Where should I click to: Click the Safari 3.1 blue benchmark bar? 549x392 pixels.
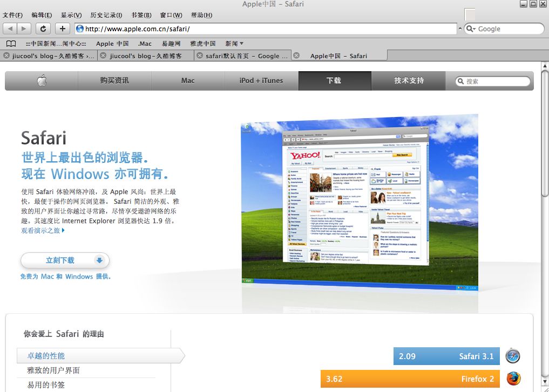[x=446, y=356]
